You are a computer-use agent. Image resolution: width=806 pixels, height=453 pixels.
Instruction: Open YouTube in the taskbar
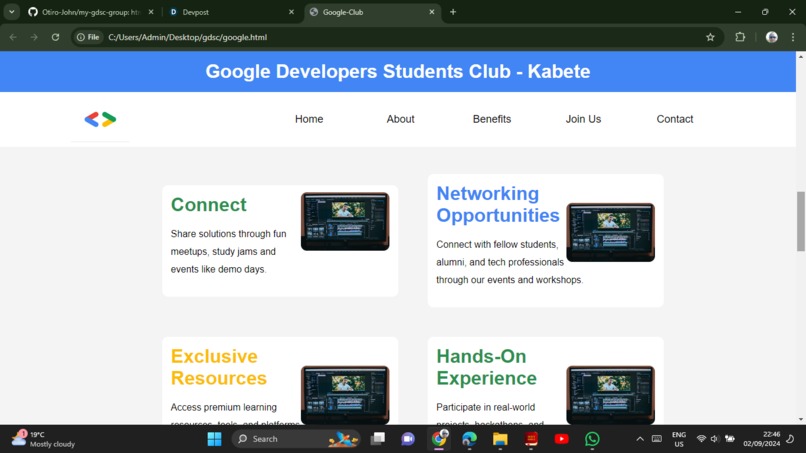[x=561, y=439]
